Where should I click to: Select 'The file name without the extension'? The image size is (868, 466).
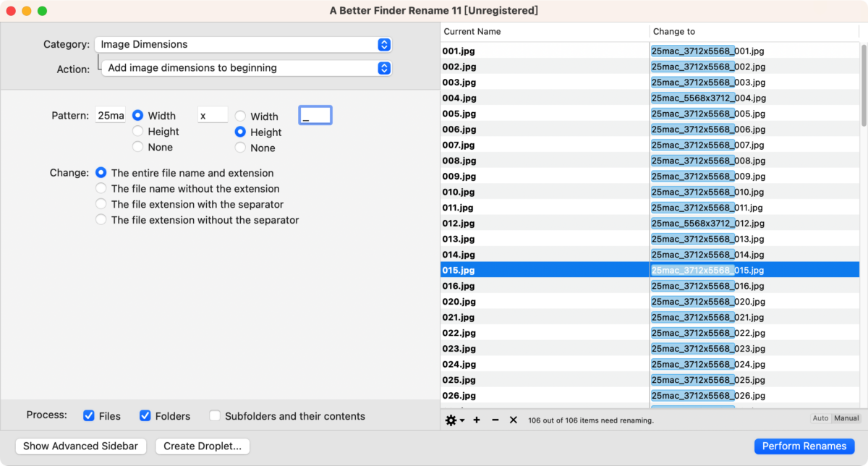101,189
